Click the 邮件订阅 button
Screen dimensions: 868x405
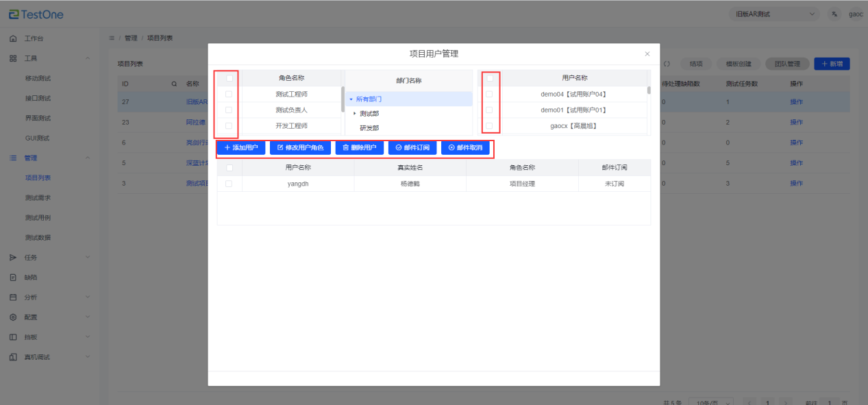[412, 147]
